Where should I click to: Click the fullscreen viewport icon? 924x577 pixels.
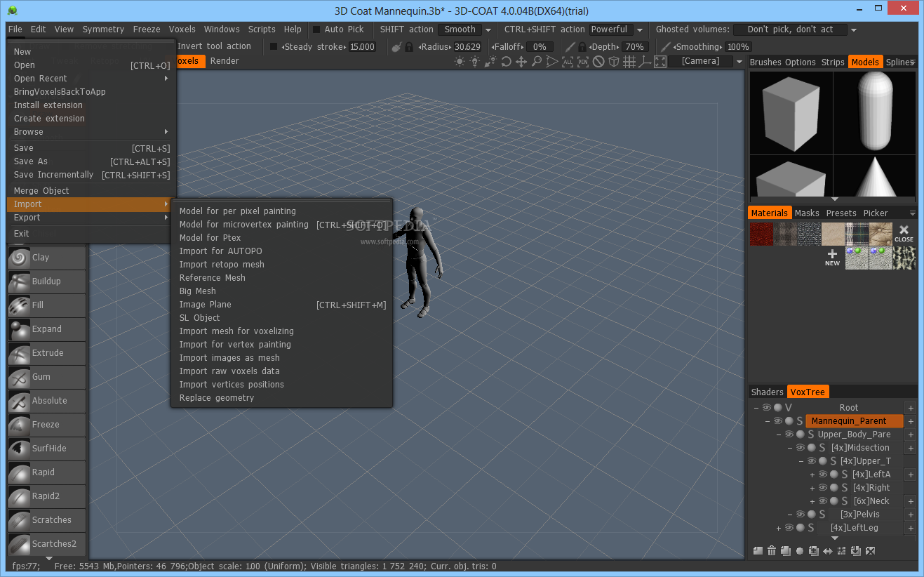pos(660,62)
